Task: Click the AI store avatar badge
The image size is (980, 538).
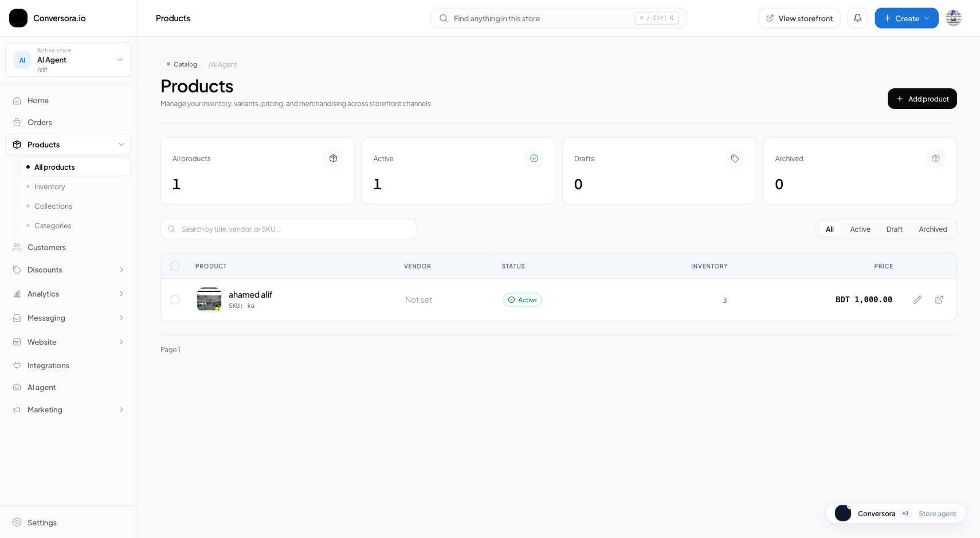Action: pyautogui.click(x=22, y=60)
